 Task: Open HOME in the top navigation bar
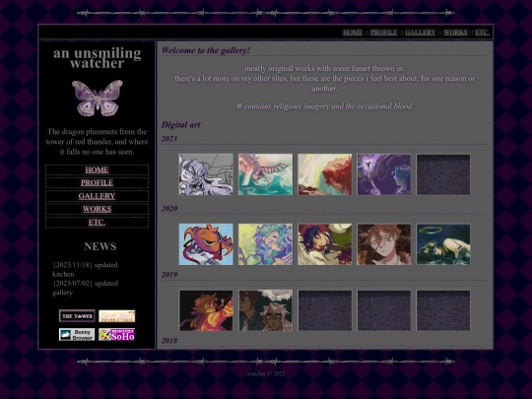[x=353, y=33]
